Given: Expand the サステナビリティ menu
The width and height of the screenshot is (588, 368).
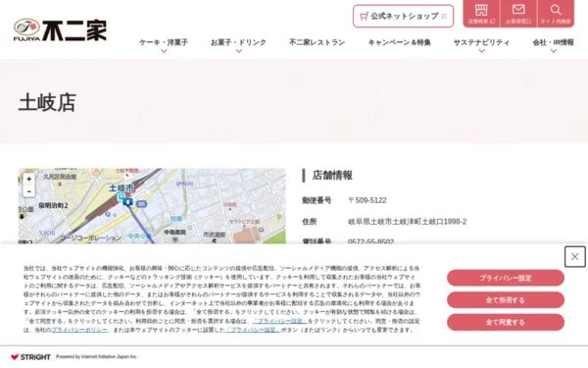Looking at the screenshot, I should coord(481,45).
